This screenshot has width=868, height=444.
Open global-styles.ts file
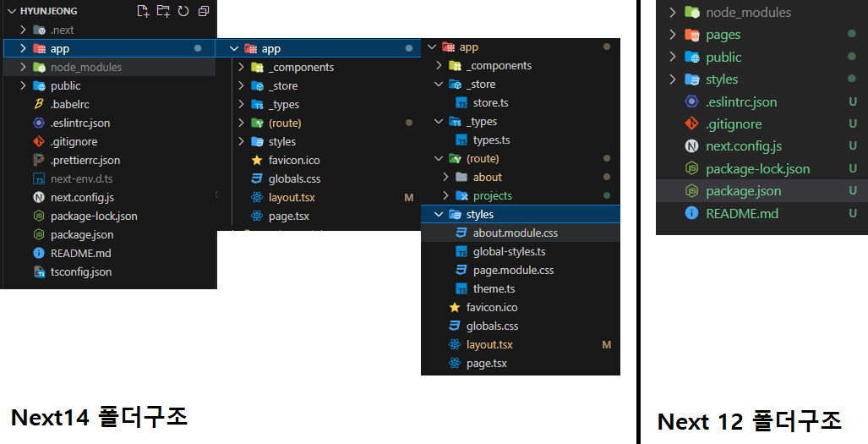[x=510, y=252]
